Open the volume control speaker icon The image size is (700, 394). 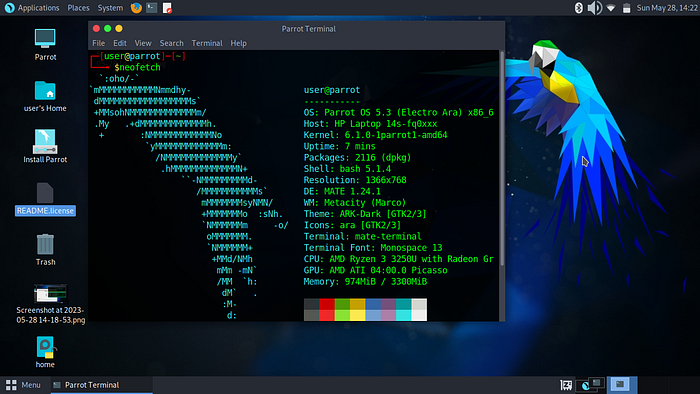pos(595,8)
